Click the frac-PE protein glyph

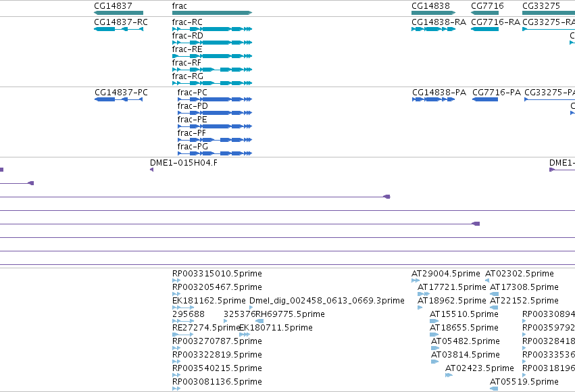pyautogui.click(x=214, y=126)
